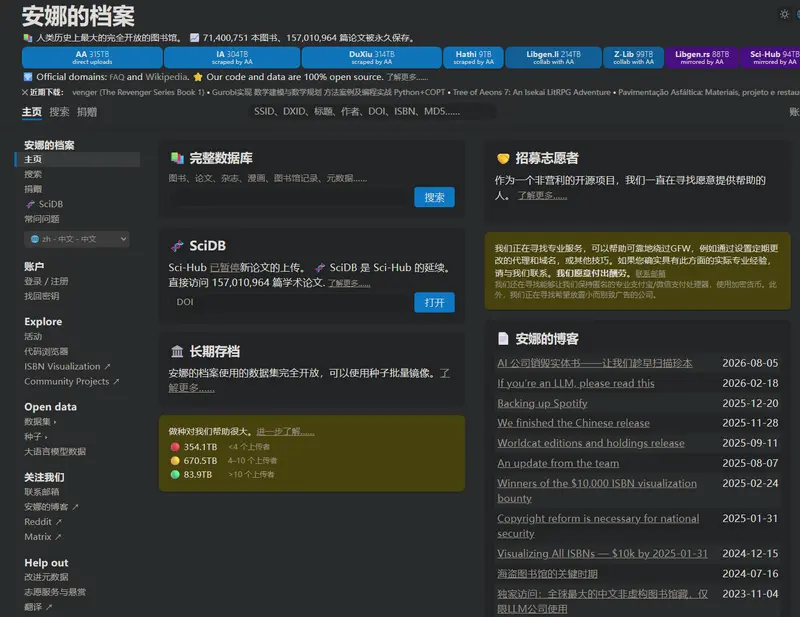The height and width of the screenshot is (617, 800).
Task: Open the Matrix link in sidebar
Action: [x=43, y=536]
